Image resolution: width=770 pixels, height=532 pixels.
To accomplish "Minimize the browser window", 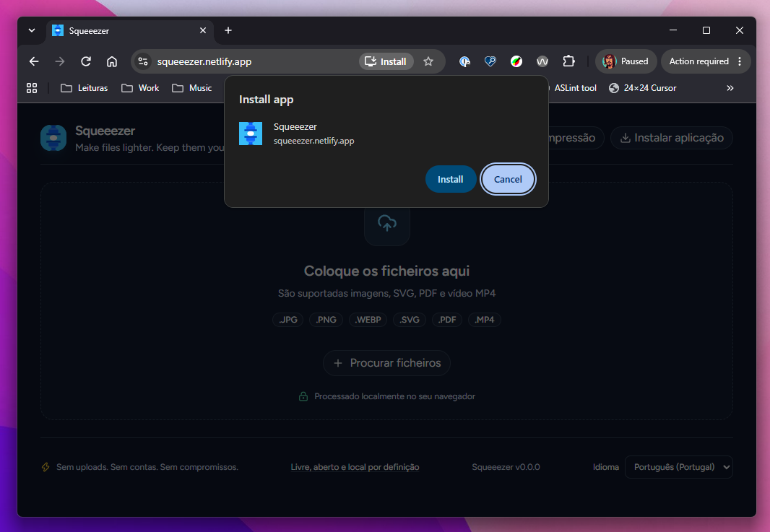I will tap(673, 30).
